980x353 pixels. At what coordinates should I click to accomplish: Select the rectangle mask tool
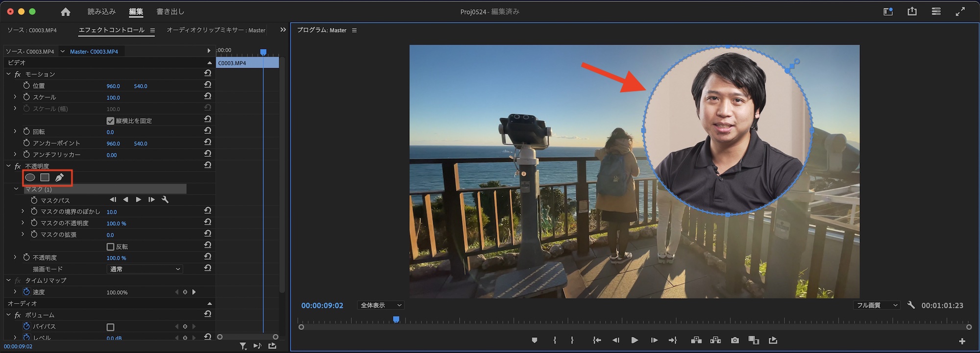click(x=45, y=177)
